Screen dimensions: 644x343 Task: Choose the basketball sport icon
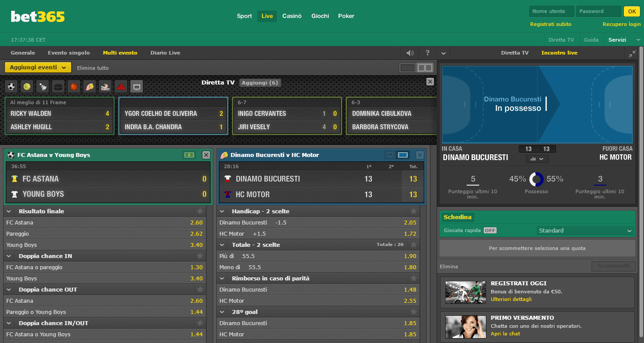click(x=74, y=86)
